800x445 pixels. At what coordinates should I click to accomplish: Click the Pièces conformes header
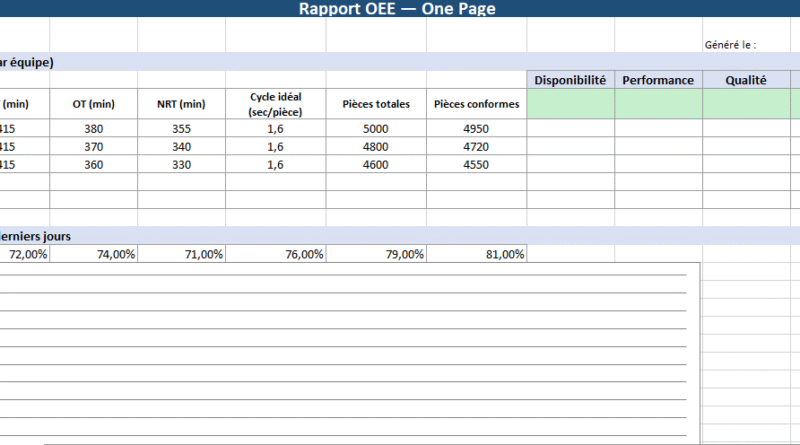point(476,104)
